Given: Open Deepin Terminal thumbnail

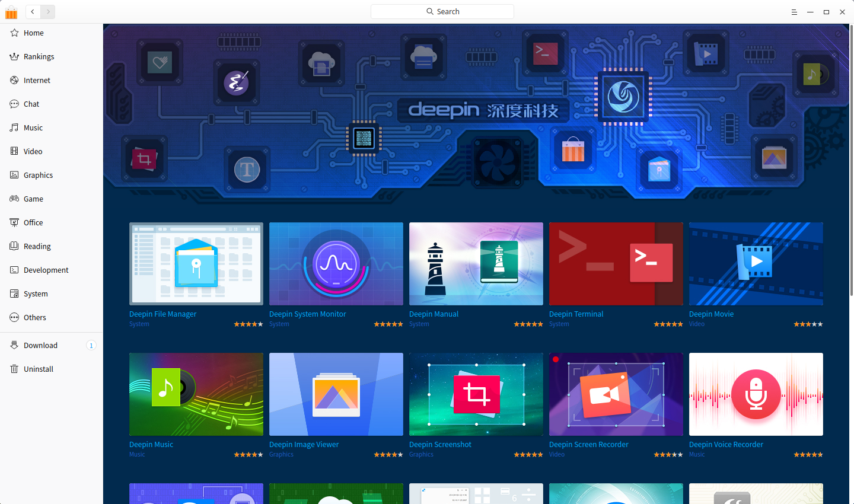Looking at the screenshot, I should click(616, 264).
